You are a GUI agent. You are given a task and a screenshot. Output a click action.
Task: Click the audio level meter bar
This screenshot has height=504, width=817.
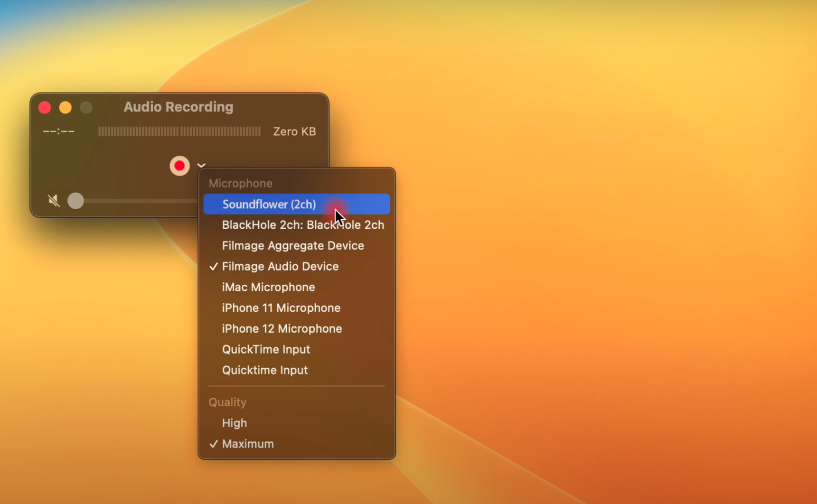(x=179, y=131)
